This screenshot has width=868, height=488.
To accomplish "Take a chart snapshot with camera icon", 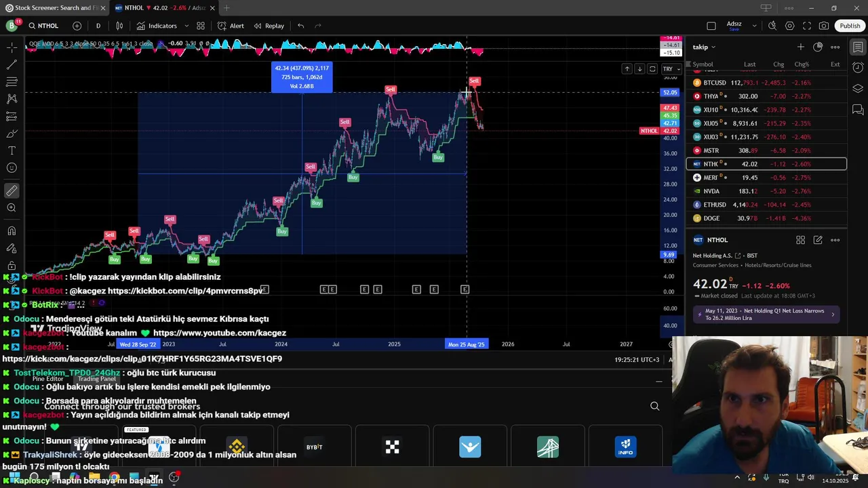I will pyautogui.click(x=824, y=26).
